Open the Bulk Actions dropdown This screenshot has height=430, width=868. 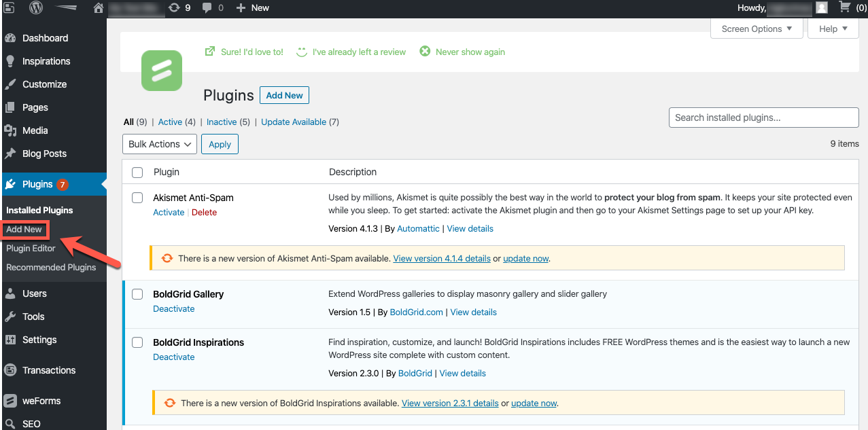click(160, 144)
